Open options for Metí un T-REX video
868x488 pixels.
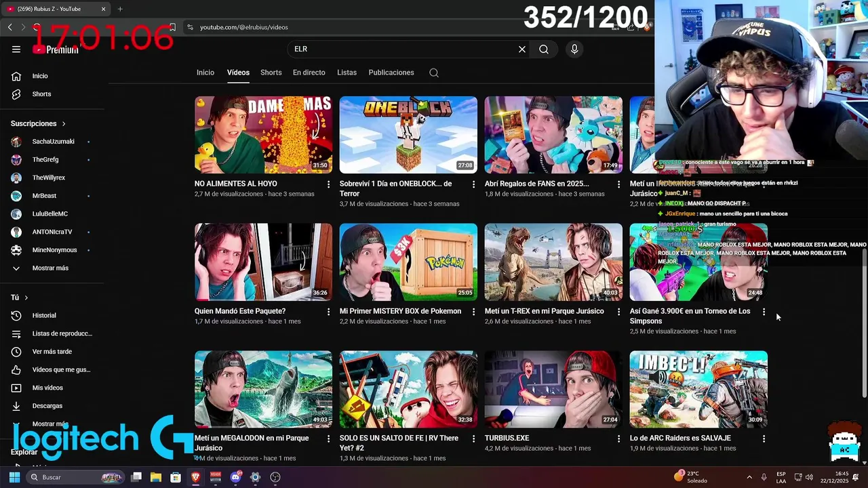click(618, 312)
